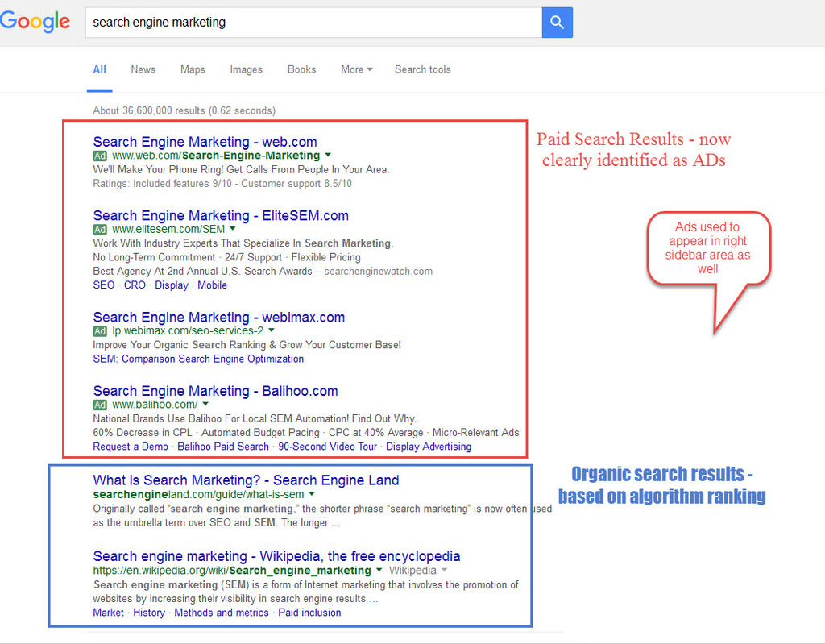Screen dimensions: 825x644
Task: Switch to the Books tab
Action: [301, 69]
